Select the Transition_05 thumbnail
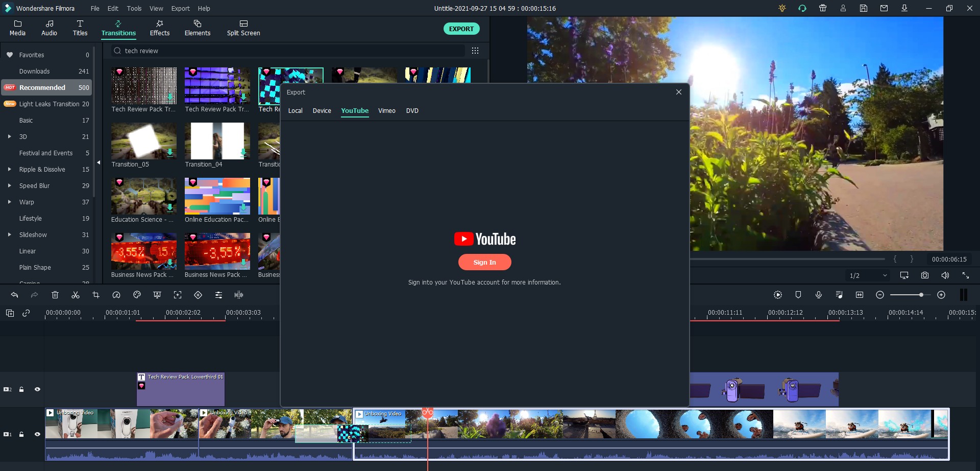The width and height of the screenshot is (980, 471). pos(144,141)
